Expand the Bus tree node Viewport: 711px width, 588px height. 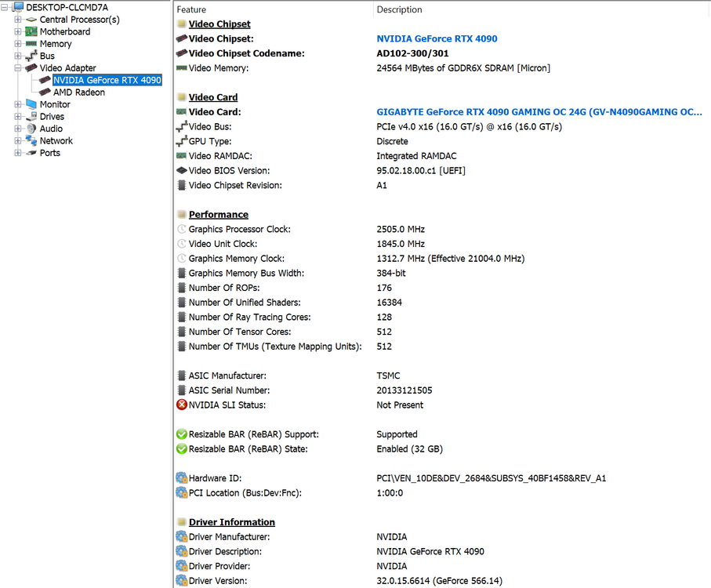coord(18,56)
